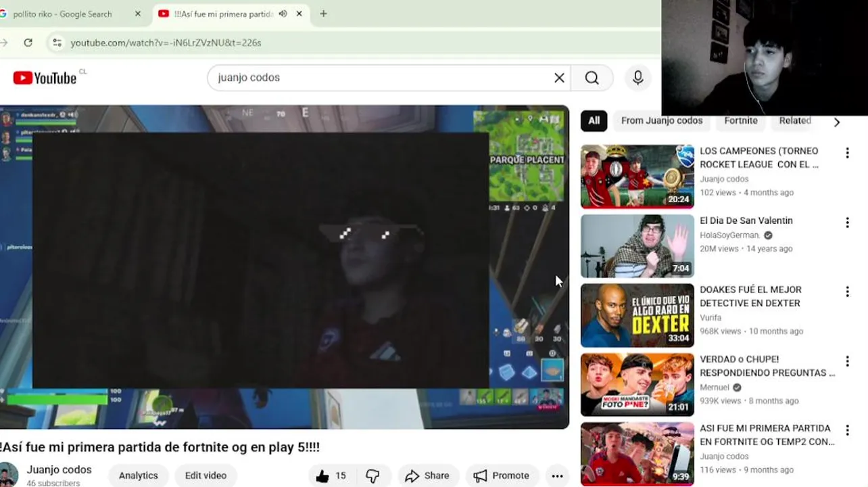The width and height of the screenshot is (868, 487).
Task: Dislike the video with the thumbs down
Action: point(372,476)
